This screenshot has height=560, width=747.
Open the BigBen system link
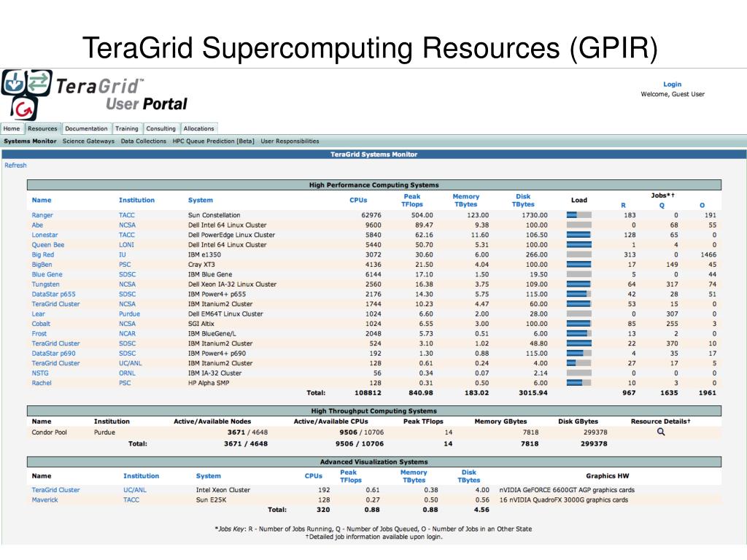click(42, 264)
